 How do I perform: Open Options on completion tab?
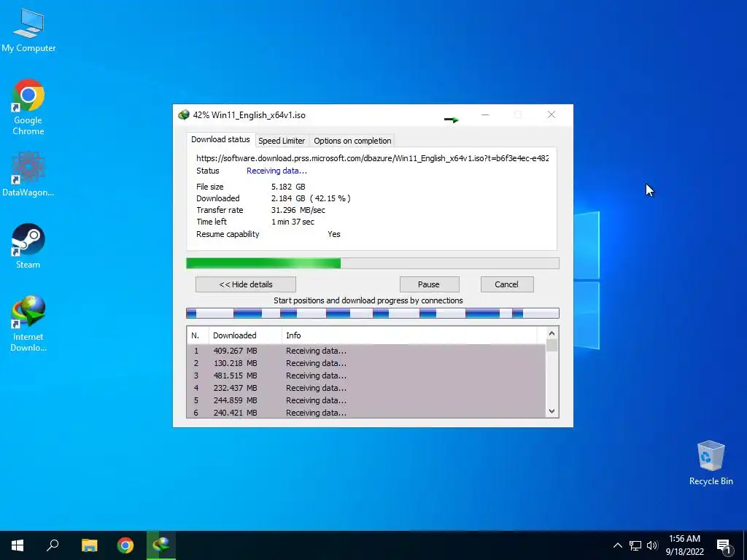pyautogui.click(x=352, y=141)
